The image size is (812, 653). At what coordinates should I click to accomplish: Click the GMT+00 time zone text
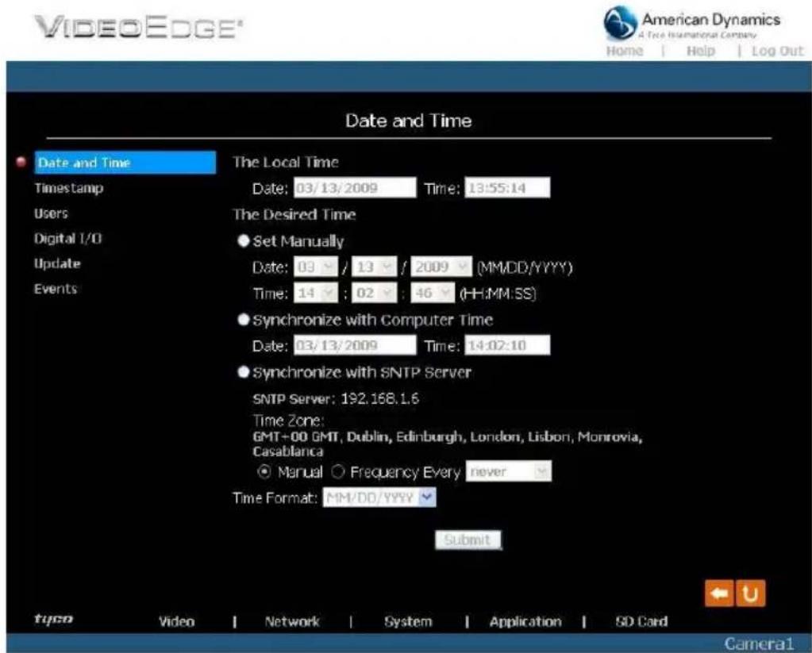click(448, 444)
